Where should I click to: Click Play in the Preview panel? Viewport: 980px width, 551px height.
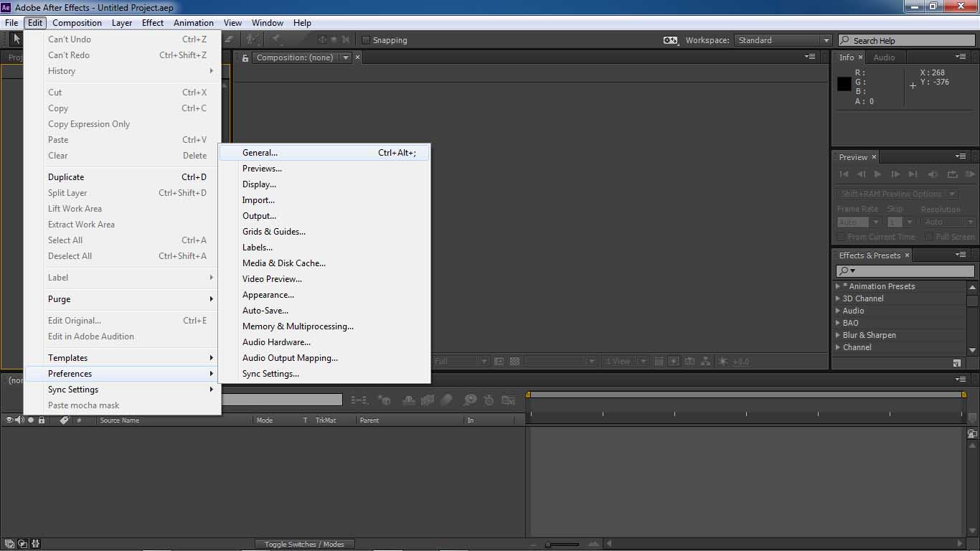[877, 174]
